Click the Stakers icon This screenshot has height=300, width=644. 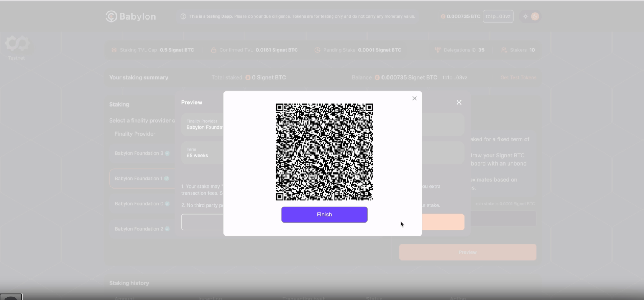point(504,50)
